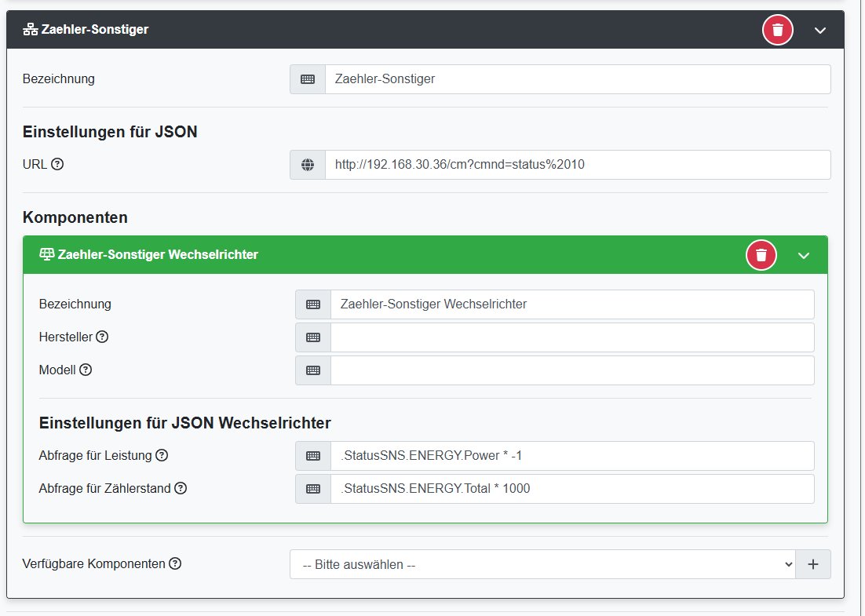
Task: Edit the Abfrage für Leistung query field
Action: coord(571,456)
